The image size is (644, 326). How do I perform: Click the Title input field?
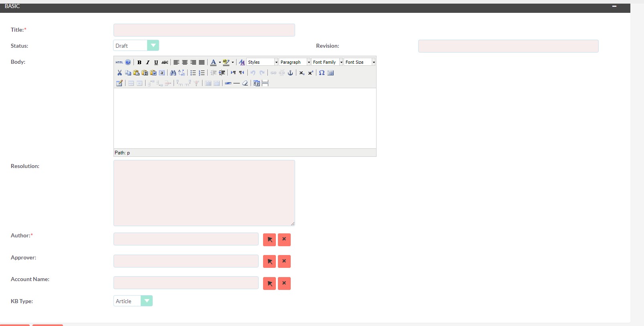tap(204, 30)
